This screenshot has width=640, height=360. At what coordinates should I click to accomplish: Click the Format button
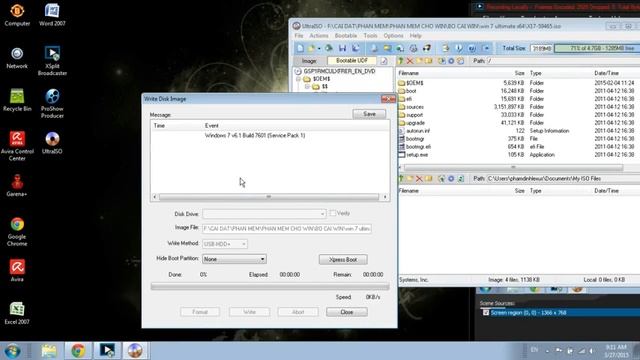pos(200,312)
